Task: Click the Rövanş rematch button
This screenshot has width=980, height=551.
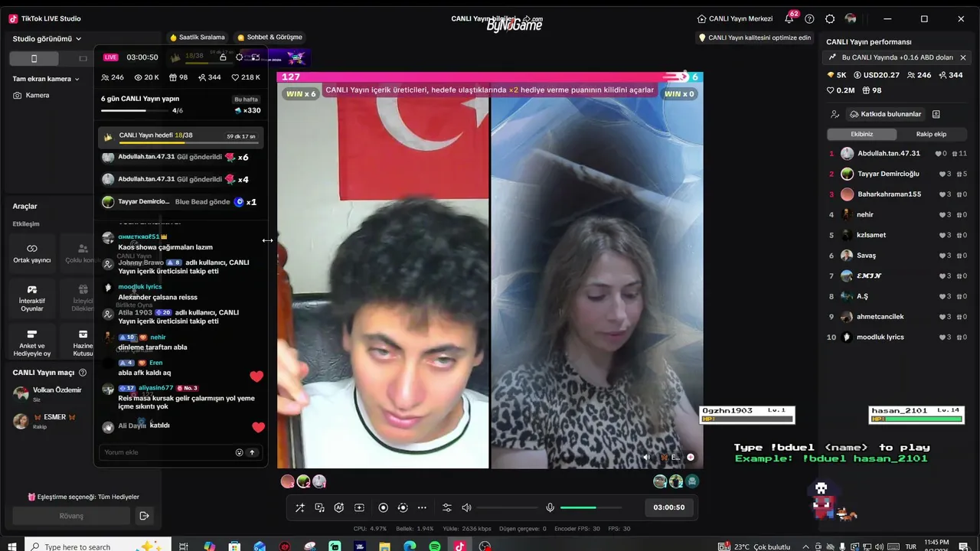Action: pos(71,516)
